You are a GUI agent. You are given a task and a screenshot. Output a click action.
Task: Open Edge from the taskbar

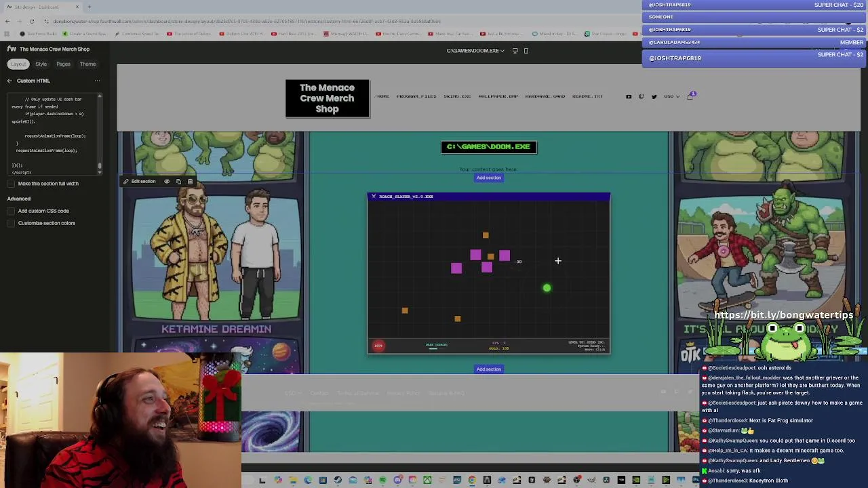coord(308,480)
